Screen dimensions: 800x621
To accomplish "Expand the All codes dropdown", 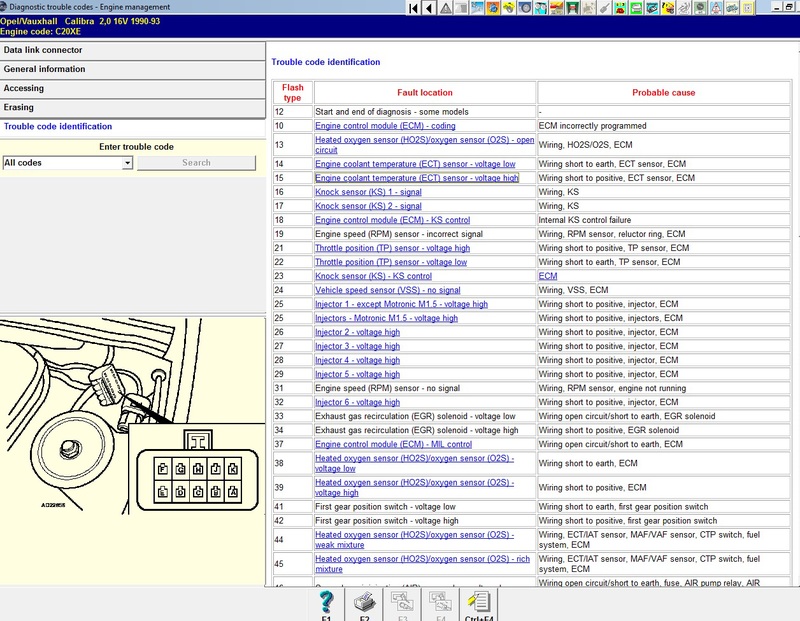I will (128, 163).
